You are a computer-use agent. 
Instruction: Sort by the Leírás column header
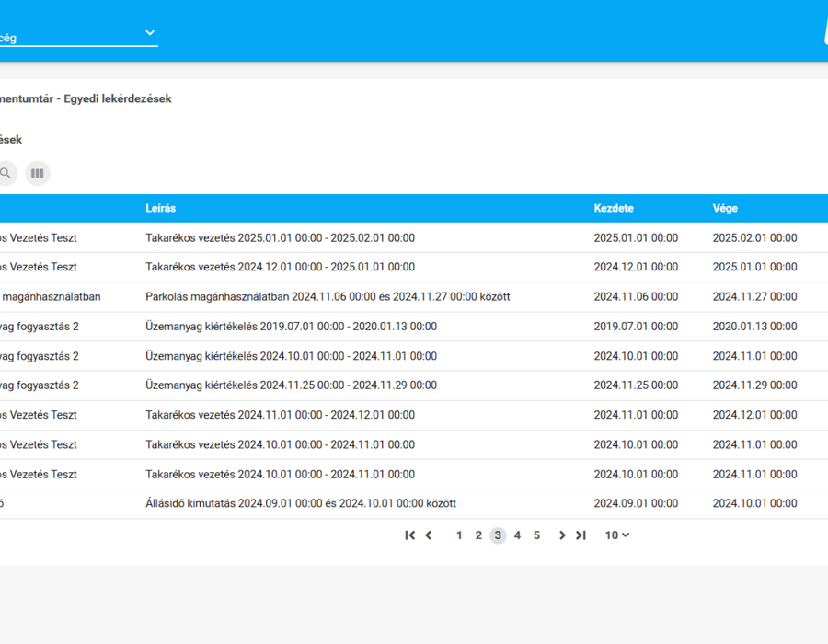pyautogui.click(x=160, y=208)
